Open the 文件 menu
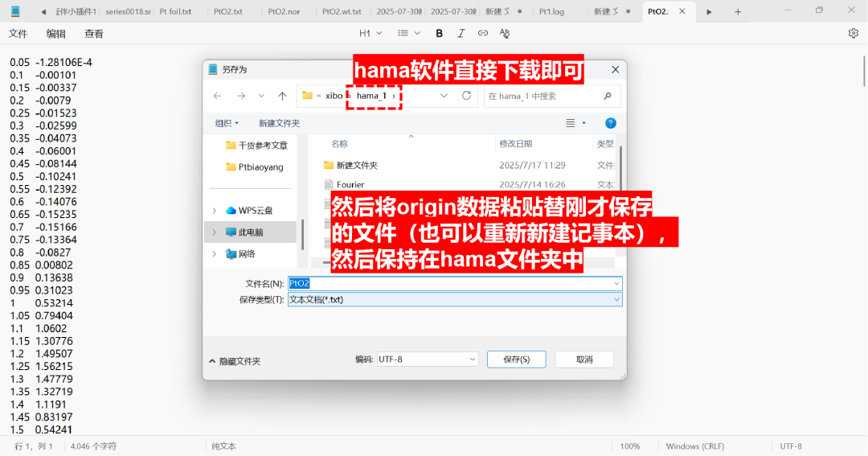 (18, 34)
